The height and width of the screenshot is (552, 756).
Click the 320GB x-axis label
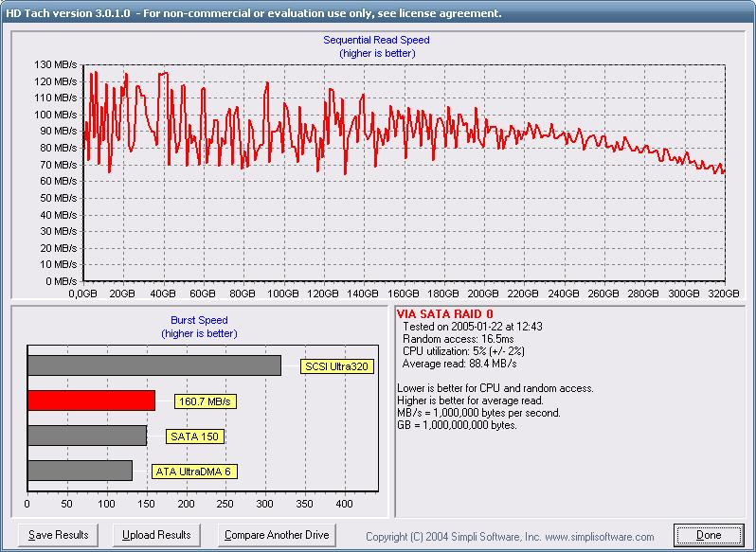[723, 294]
